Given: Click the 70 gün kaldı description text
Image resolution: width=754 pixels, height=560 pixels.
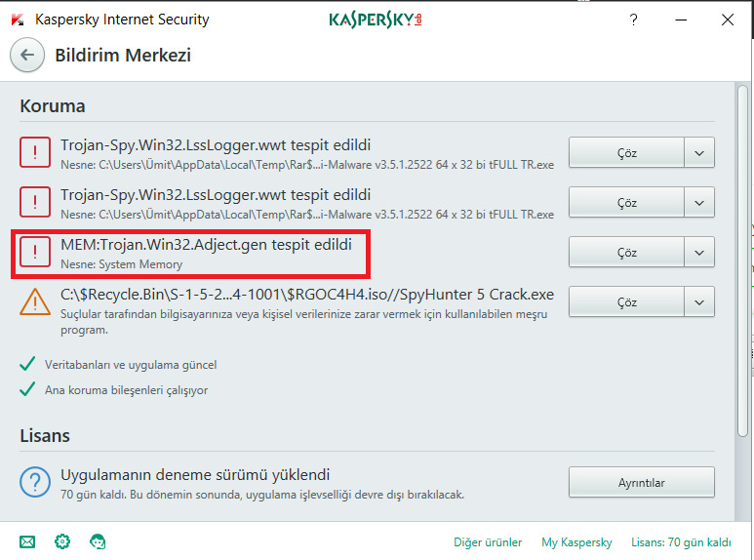Looking at the screenshot, I should [262, 495].
